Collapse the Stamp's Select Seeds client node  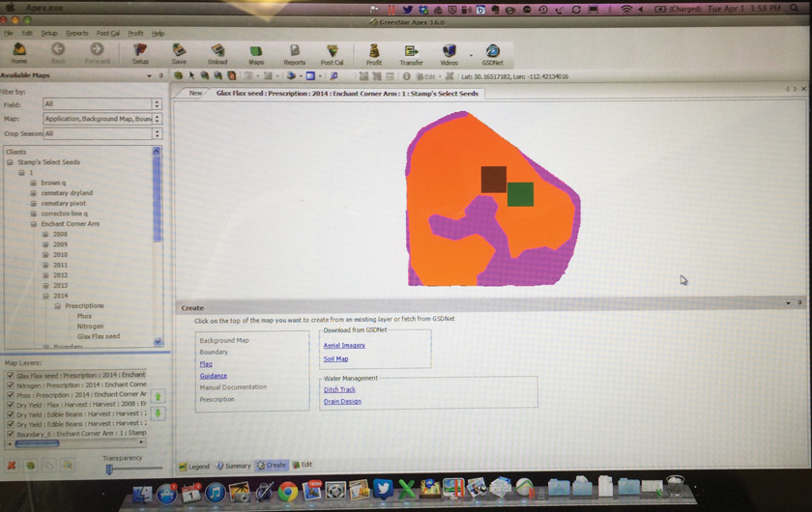tap(10, 162)
